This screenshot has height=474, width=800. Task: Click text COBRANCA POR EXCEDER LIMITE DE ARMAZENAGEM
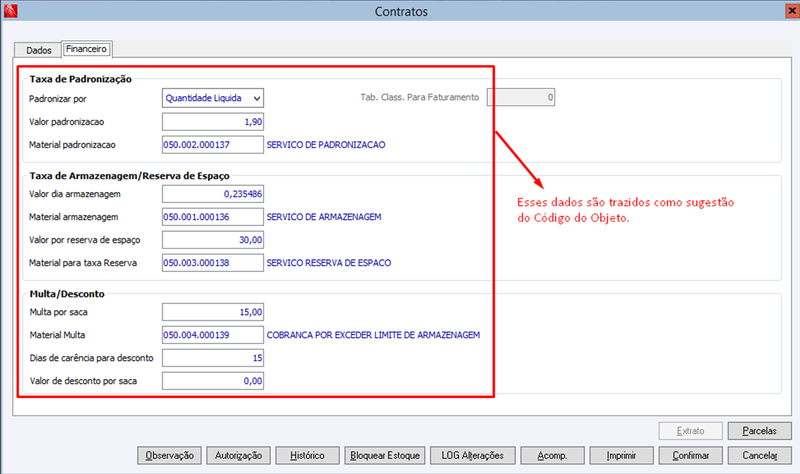point(373,335)
